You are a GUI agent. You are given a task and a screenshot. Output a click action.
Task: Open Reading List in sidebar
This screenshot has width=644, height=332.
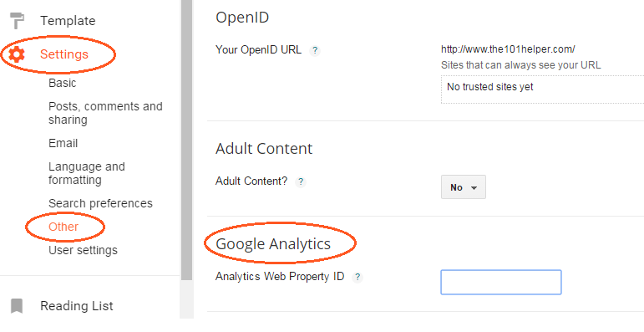tap(77, 306)
